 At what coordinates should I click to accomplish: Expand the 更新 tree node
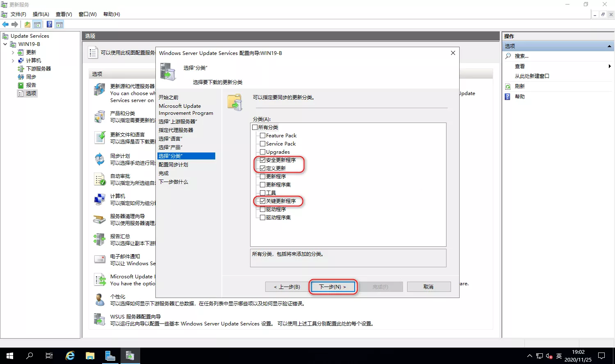click(x=13, y=52)
